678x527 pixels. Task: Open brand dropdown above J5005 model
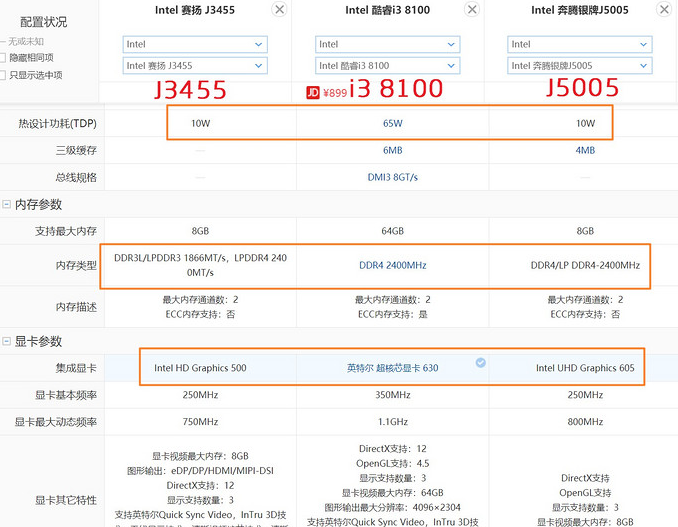(x=580, y=44)
